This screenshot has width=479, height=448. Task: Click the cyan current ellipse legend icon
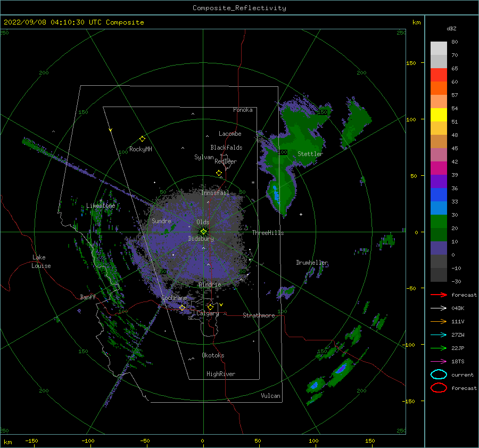tap(439, 374)
